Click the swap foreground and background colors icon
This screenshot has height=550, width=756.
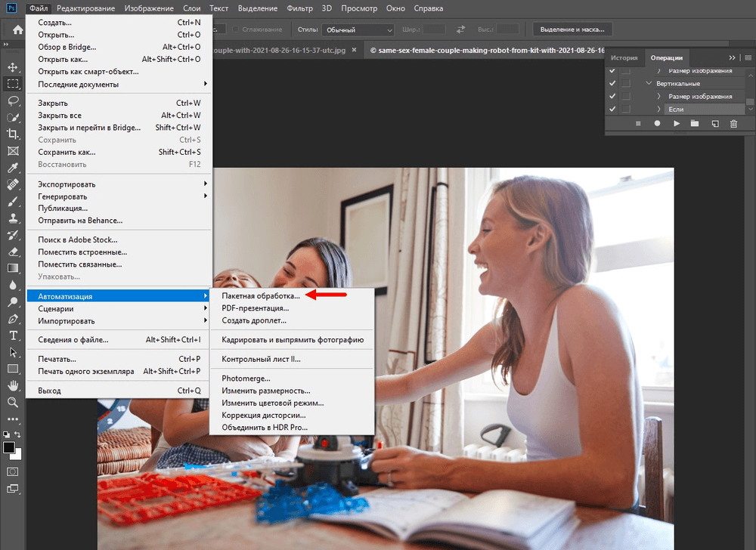pyautogui.click(x=17, y=434)
